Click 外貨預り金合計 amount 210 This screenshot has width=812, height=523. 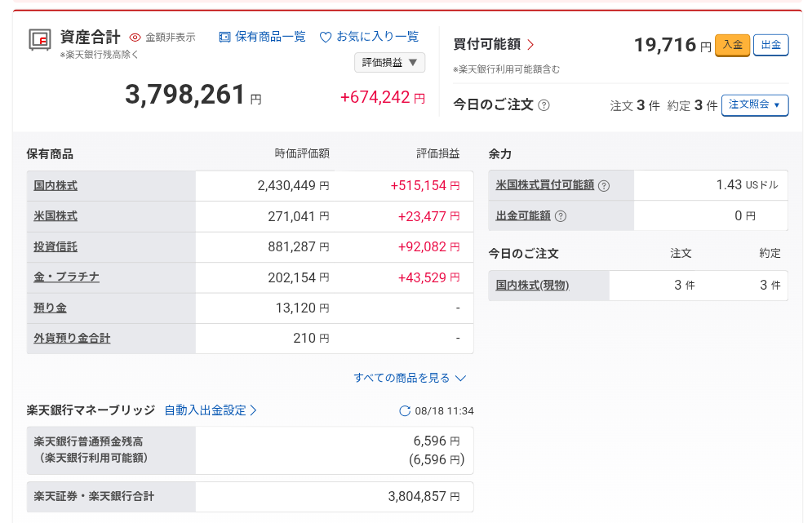(304, 338)
